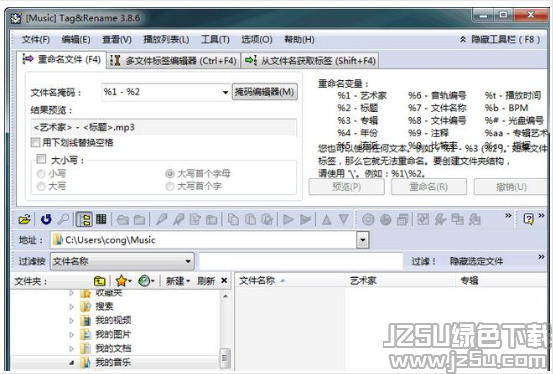Select 我的图片 folder in tree
The width and height of the screenshot is (553, 374).
point(113,334)
